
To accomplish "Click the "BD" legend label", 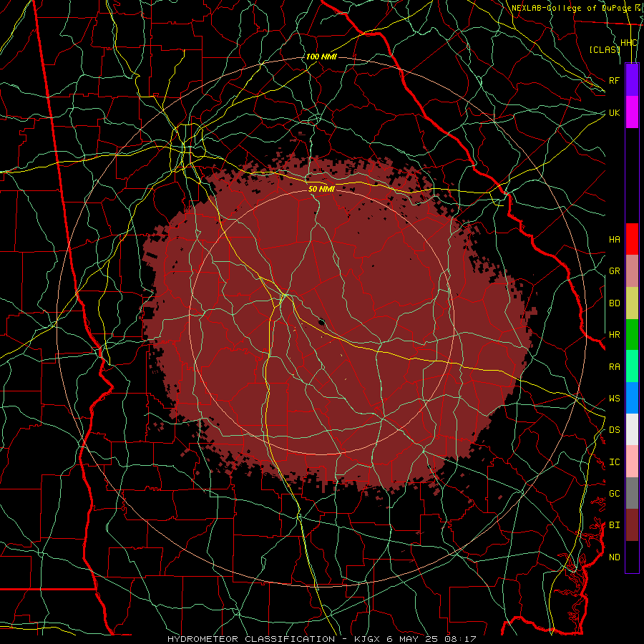I will point(615,303).
